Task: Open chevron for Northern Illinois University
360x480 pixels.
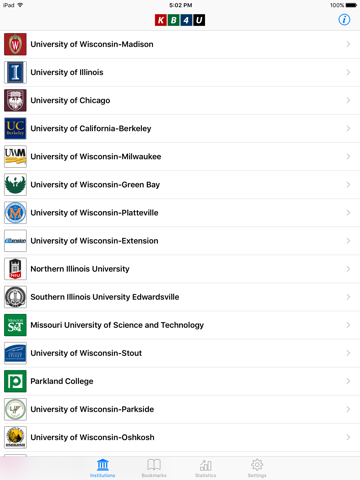Action: [348, 269]
